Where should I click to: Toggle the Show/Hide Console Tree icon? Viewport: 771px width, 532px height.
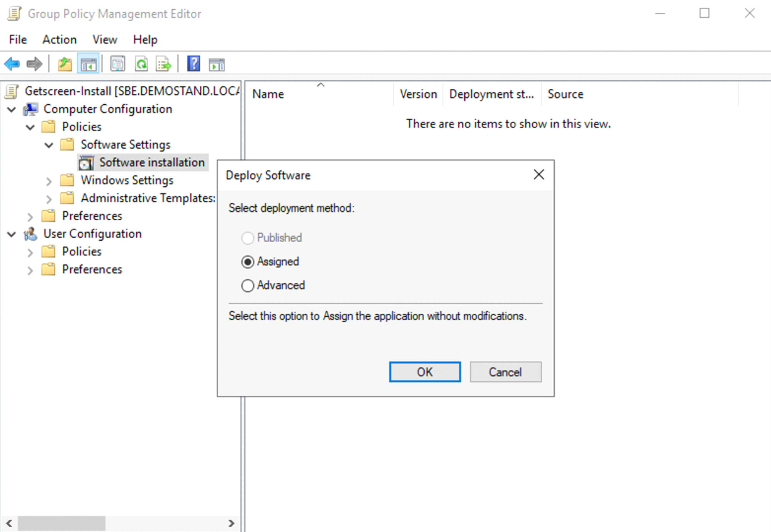click(88, 64)
